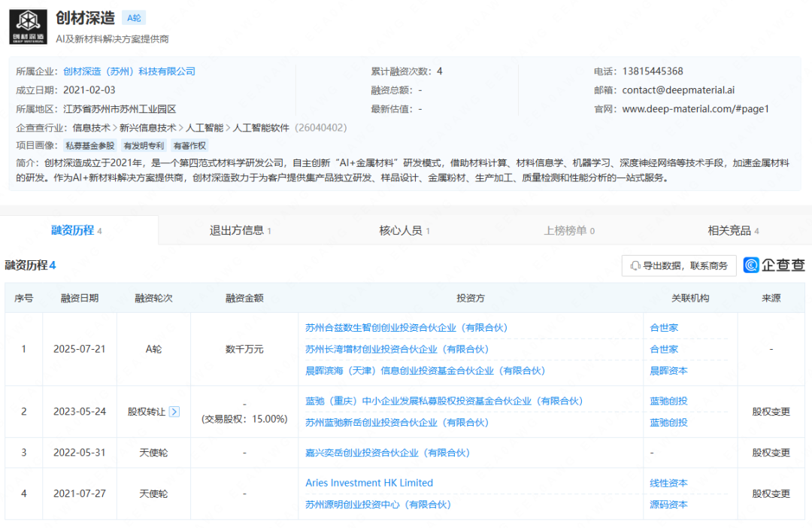Switch to the 融资历程 tab
The image size is (812, 528).
(x=77, y=230)
